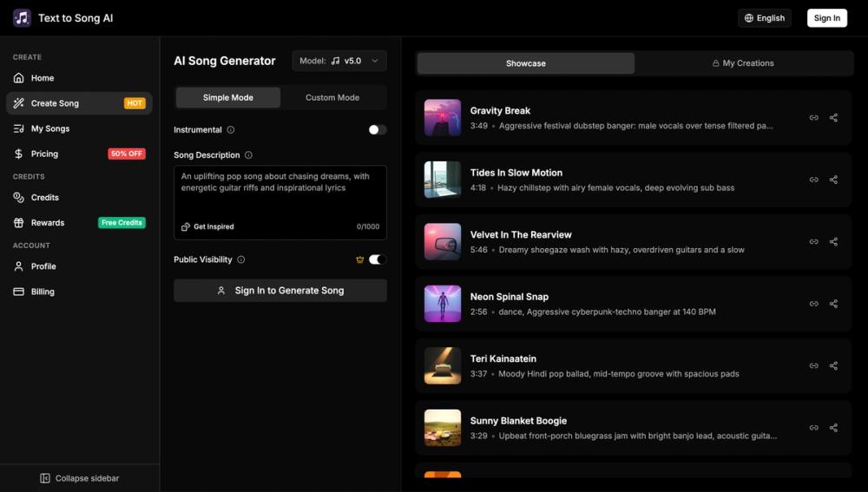Open Rewards in the sidebar
The height and width of the screenshot is (492, 868).
click(x=79, y=222)
